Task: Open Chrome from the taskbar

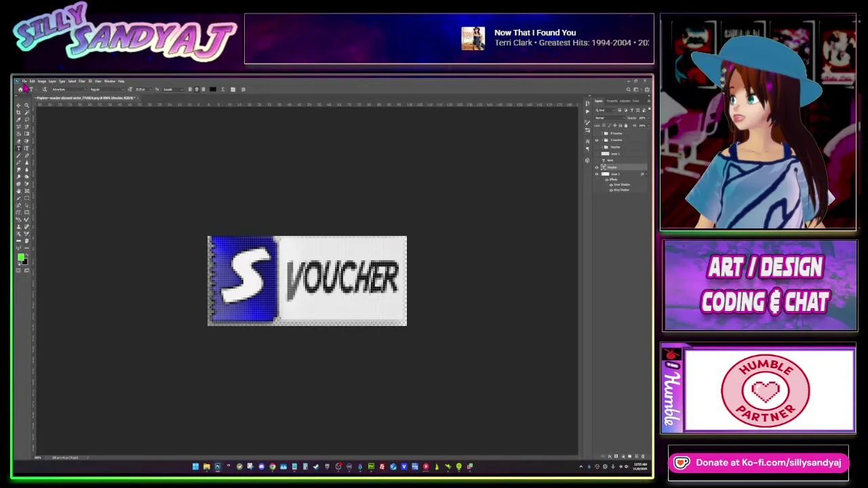Action: (x=273, y=466)
